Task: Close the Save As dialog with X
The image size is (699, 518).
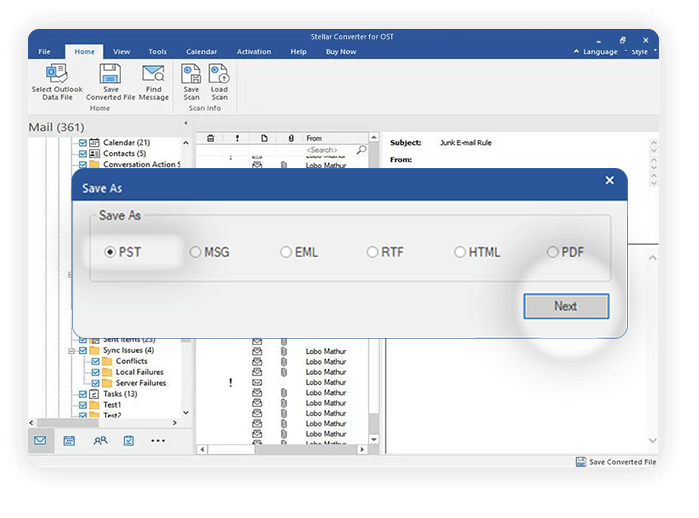Action: click(609, 180)
